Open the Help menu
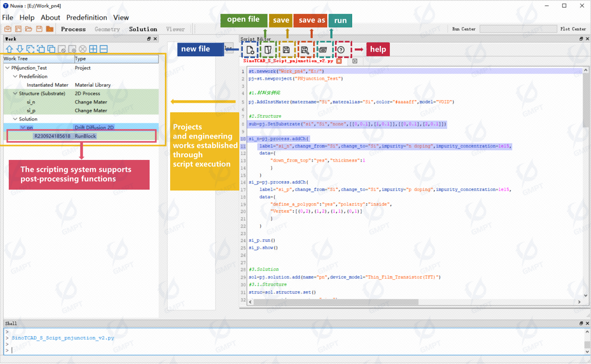Image resolution: width=591 pixels, height=364 pixels. 27,17
